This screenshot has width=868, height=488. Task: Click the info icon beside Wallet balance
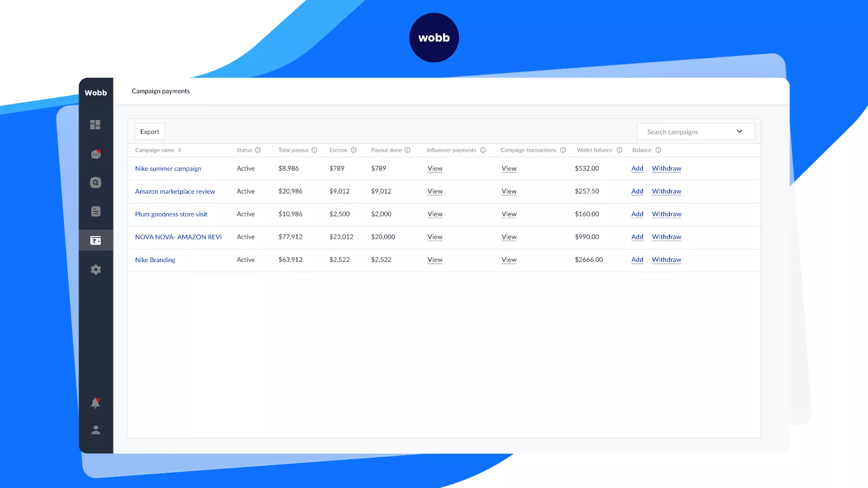[619, 150]
